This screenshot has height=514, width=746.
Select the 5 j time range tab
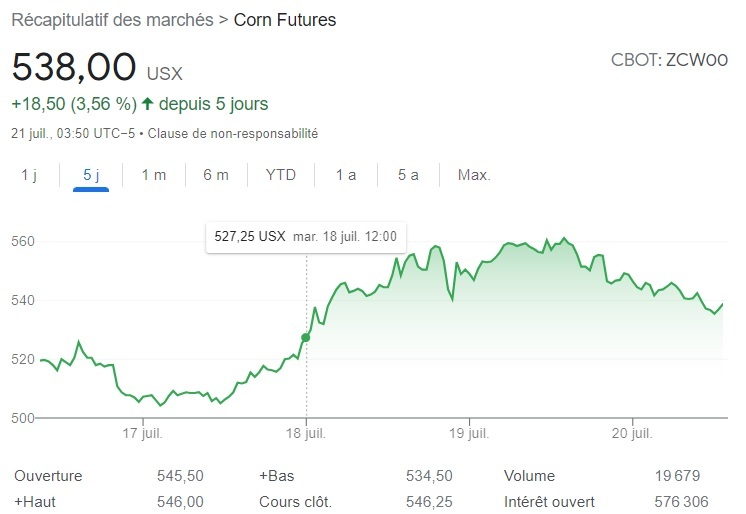(x=91, y=175)
